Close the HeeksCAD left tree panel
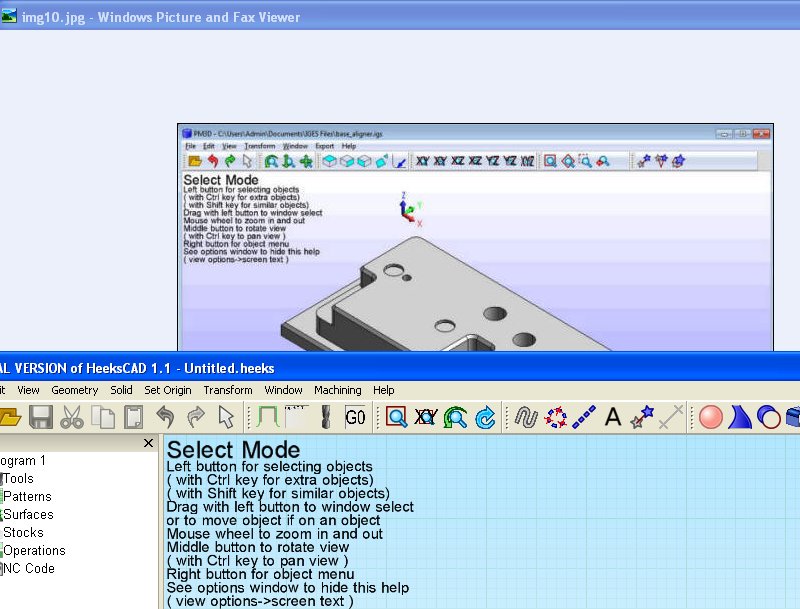The height and width of the screenshot is (609, 800). (148, 443)
